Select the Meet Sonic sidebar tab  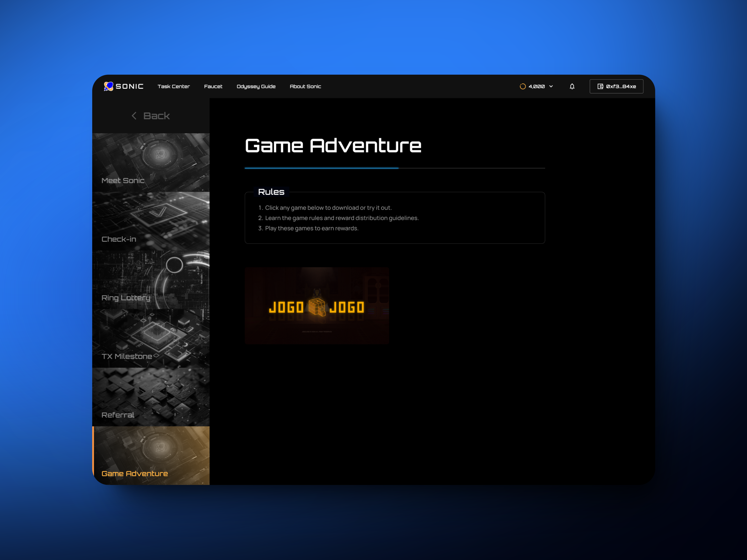[151, 162]
